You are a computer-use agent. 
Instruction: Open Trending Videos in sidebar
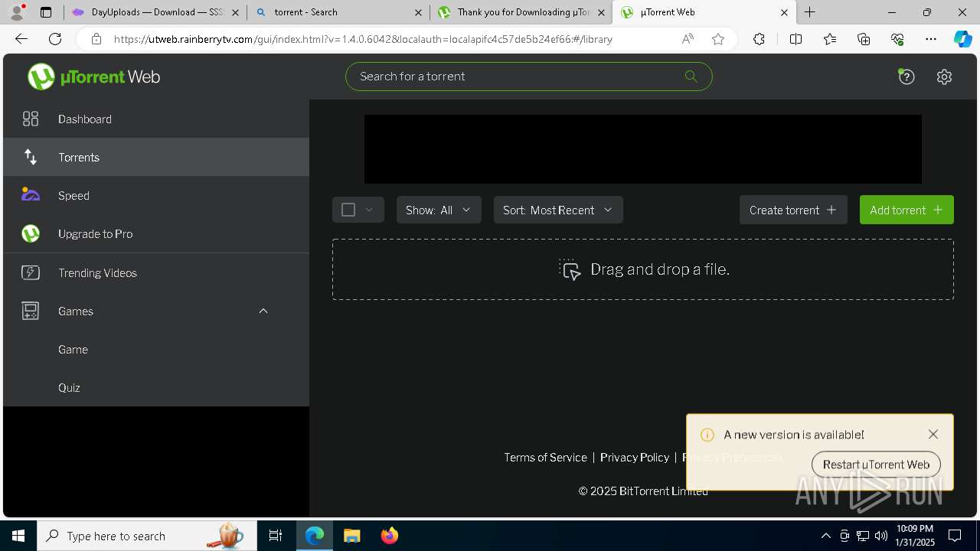pyautogui.click(x=156, y=272)
